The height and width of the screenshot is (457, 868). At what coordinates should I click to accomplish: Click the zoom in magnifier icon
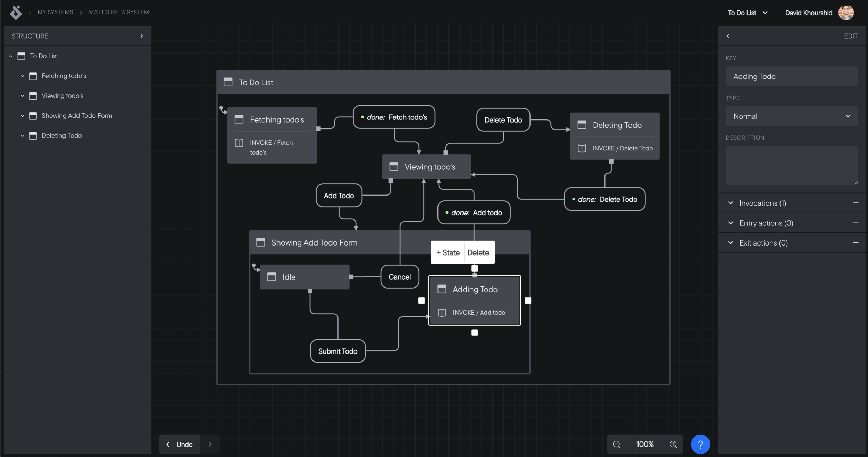tap(673, 444)
